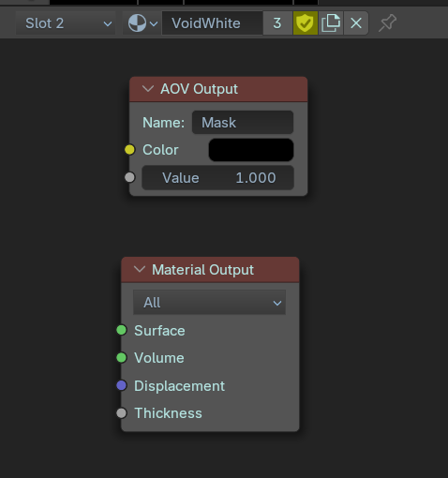The image size is (448, 478).
Task: Toggle the pin node tree icon
Action: click(387, 23)
